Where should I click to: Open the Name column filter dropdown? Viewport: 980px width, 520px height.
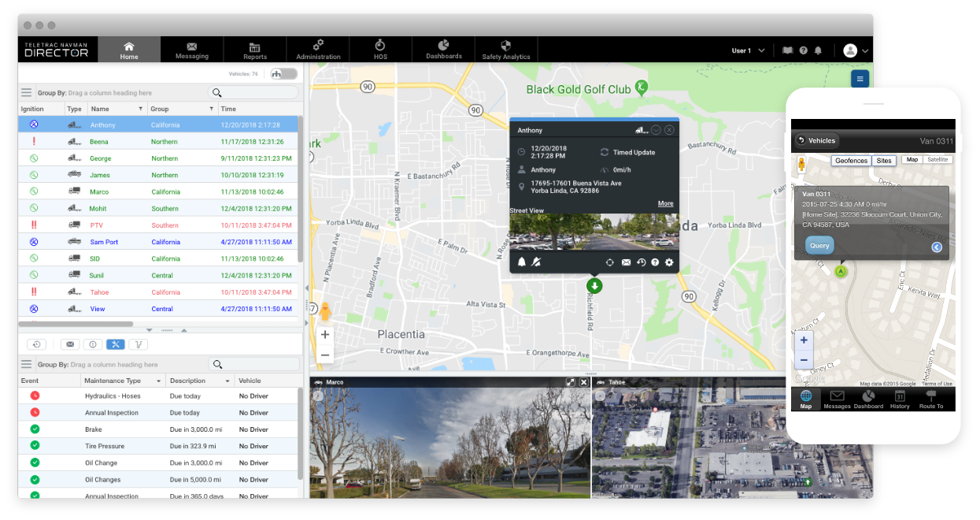[x=141, y=109]
